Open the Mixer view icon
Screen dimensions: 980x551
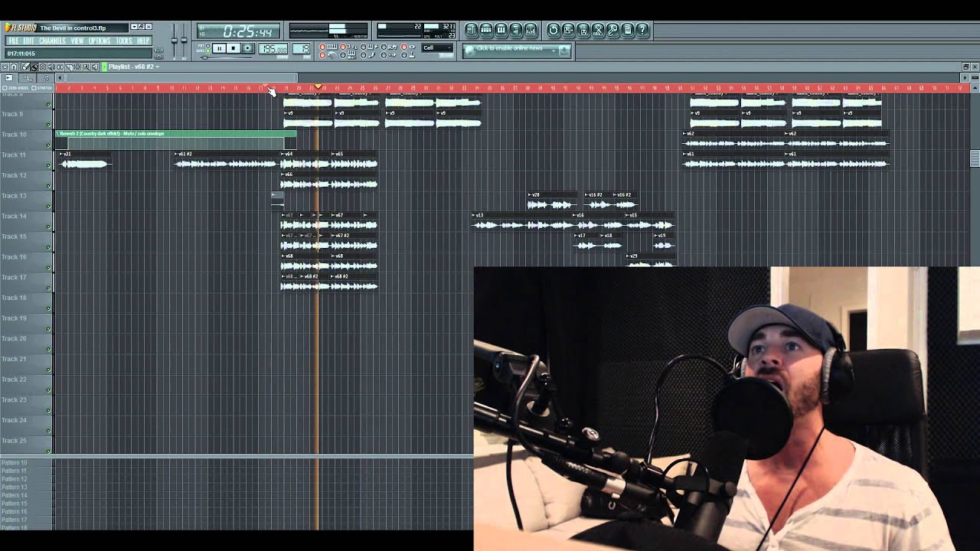pos(531,30)
